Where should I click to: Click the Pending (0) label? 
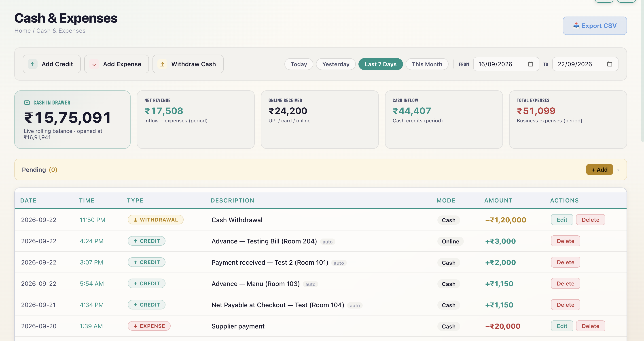click(40, 170)
